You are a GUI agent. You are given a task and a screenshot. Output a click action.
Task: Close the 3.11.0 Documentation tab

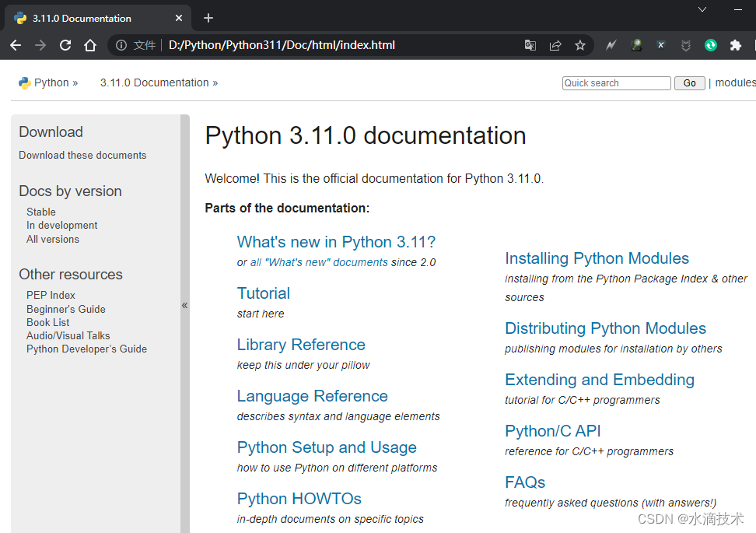(179, 19)
